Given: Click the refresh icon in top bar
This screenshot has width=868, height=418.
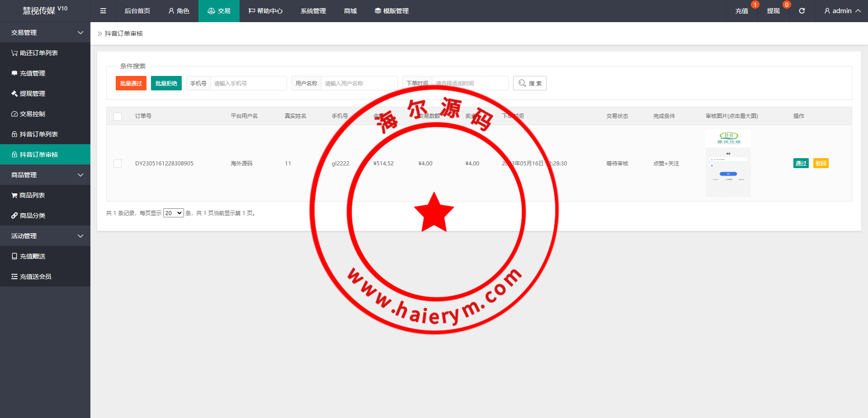Looking at the screenshot, I should [x=802, y=11].
